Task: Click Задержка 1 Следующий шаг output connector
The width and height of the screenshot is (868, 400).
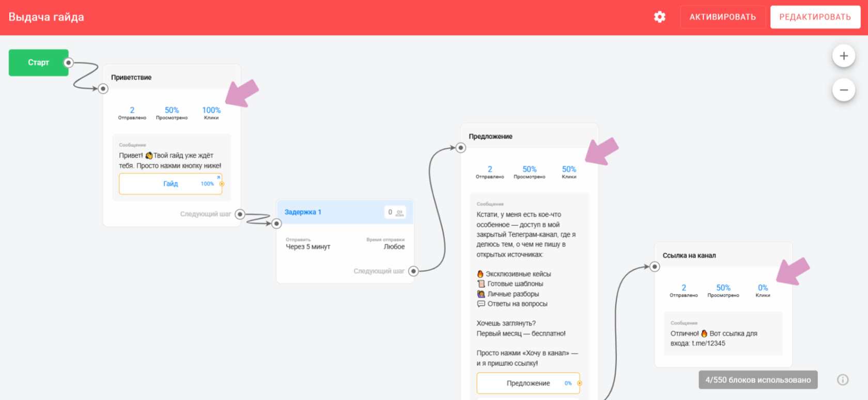Action: (x=413, y=271)
